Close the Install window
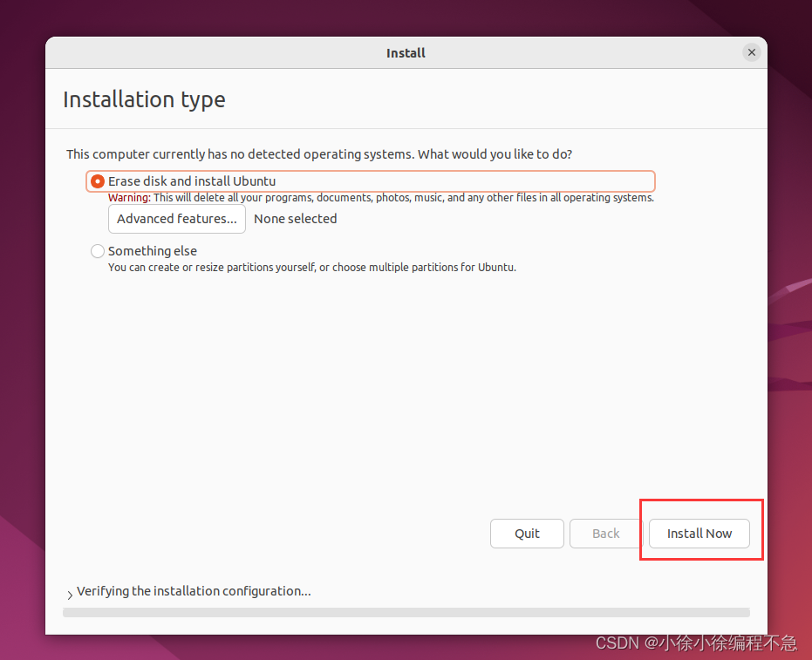The width and height of the screenshot is (812, 660). pyautogui.click(x=752, y=52)
